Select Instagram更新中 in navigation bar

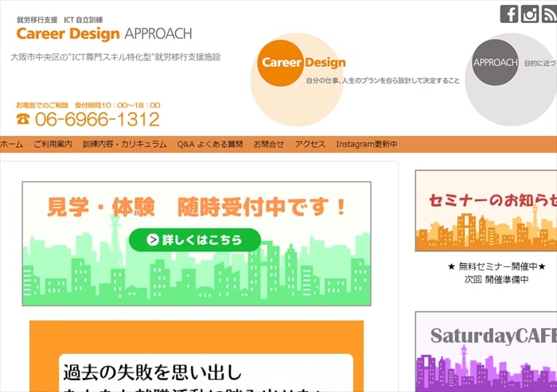tap(367, 144)
